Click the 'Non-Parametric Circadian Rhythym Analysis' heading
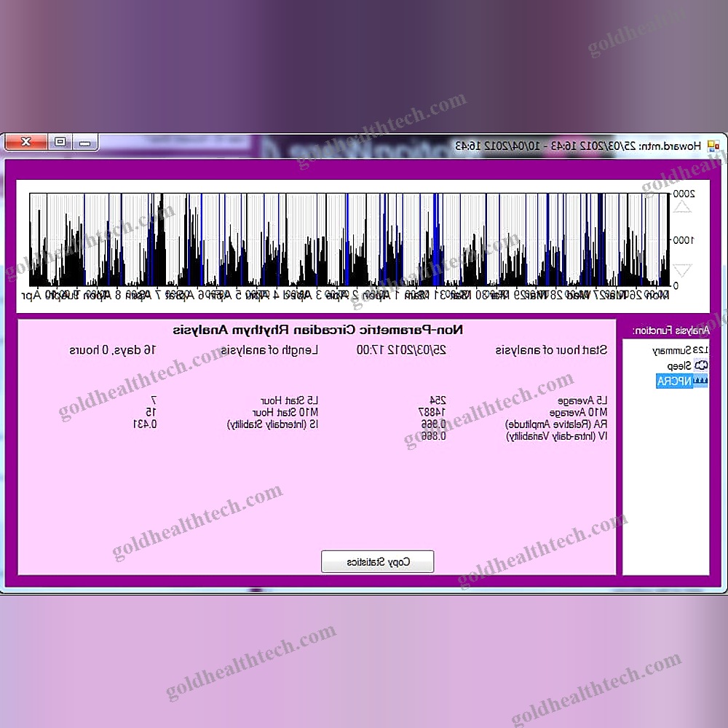This screenshot has height=728, width=728. click(317, 330)
